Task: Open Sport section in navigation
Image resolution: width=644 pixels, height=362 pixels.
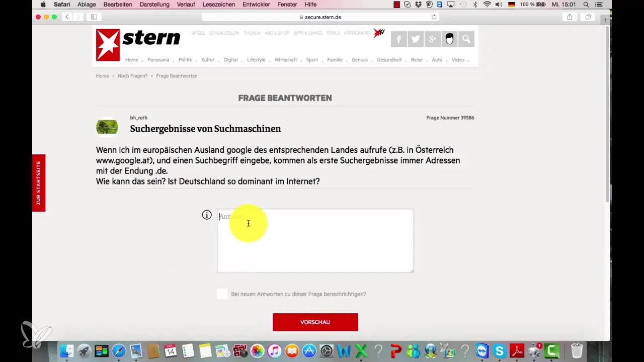Action: click(x=312, y=60)
